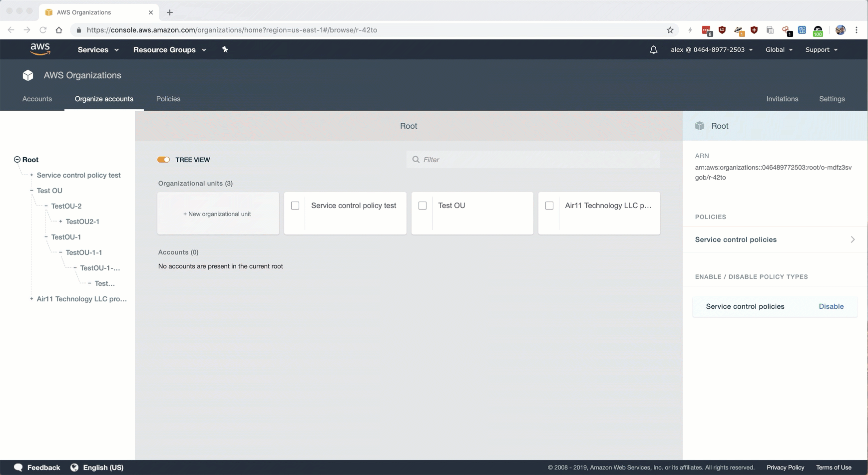Disable Service control policies

831,306
